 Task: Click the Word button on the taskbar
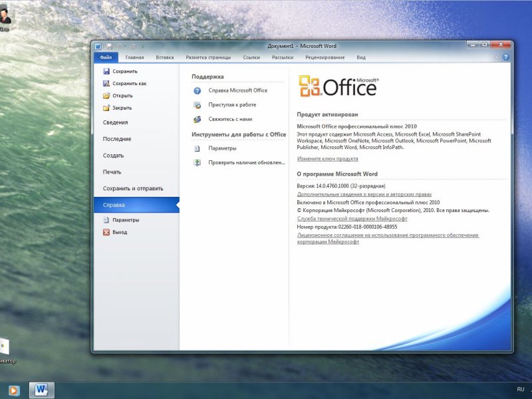(x=41, y=390)
